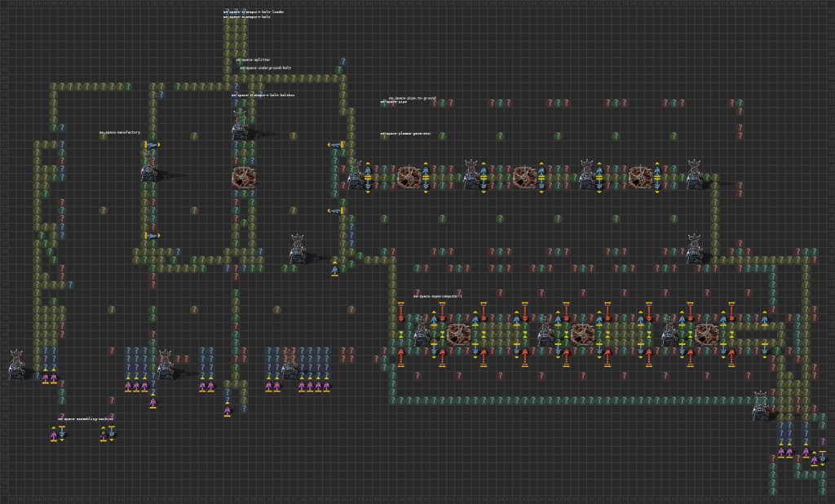Image resolution: width=835 pixels, height=504 pixels.
Task: Click the se-space-supercomputer-1 label
Action: pos(438,296)
